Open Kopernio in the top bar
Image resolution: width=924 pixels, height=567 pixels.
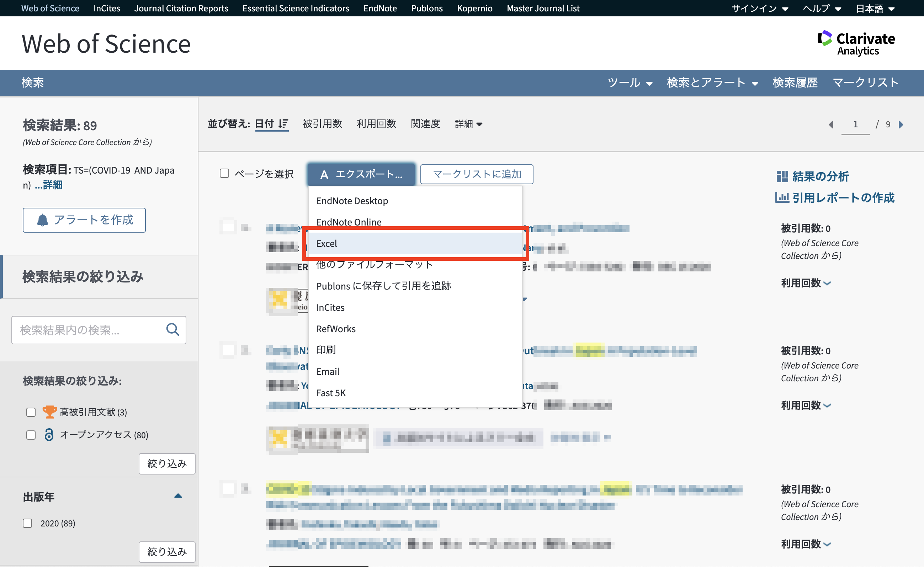coord(474,8)
